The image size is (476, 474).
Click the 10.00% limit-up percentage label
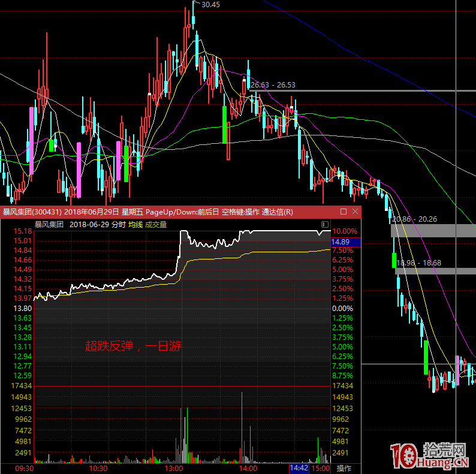[x=345, y=231]
